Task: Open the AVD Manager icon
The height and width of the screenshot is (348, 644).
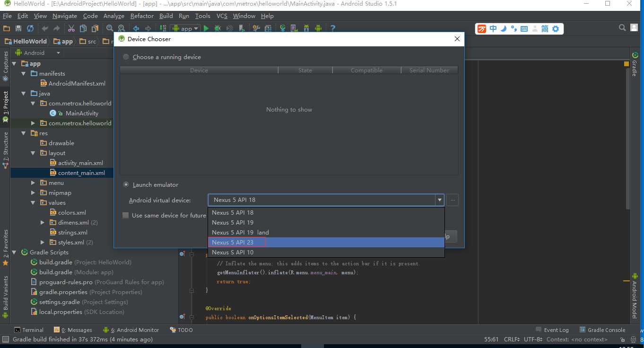Action: click(294, 28)
